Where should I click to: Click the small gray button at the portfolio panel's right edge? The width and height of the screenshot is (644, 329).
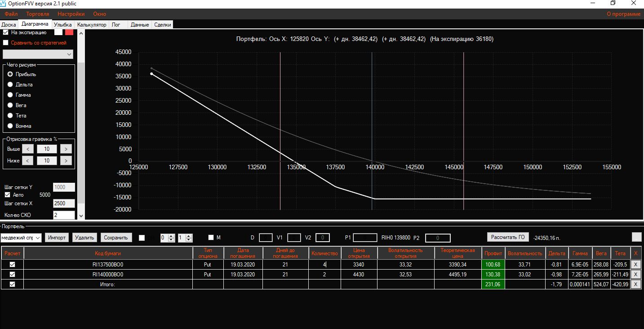636,237
